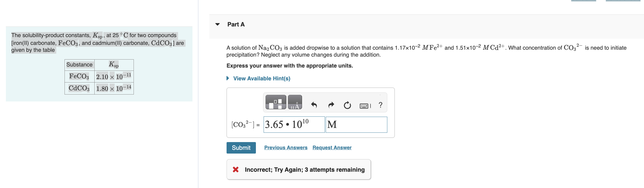This screenshot has height=188, width=644.
Task: Select the units (µÅ) entry tool
Action: click(x=295, y=102)
